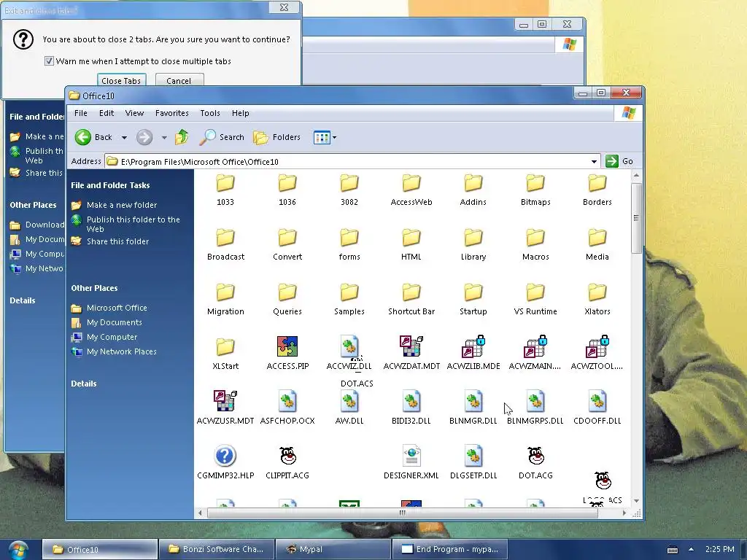Select the DESIGNER.XML file icon
Screen dimensions: 747x560
(411, 456)
